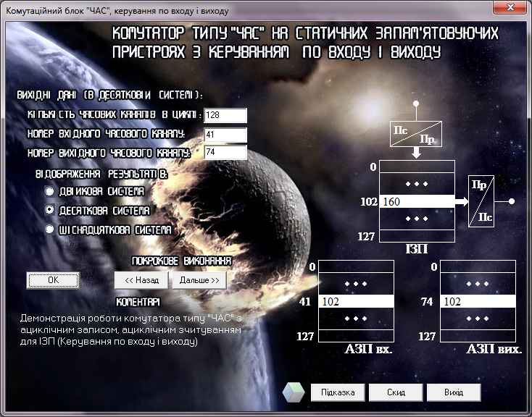The width and height of the screenshot is (532, 417).
Task: Click the ІЗП cell containing 160
Action: (x=417, y=201)
